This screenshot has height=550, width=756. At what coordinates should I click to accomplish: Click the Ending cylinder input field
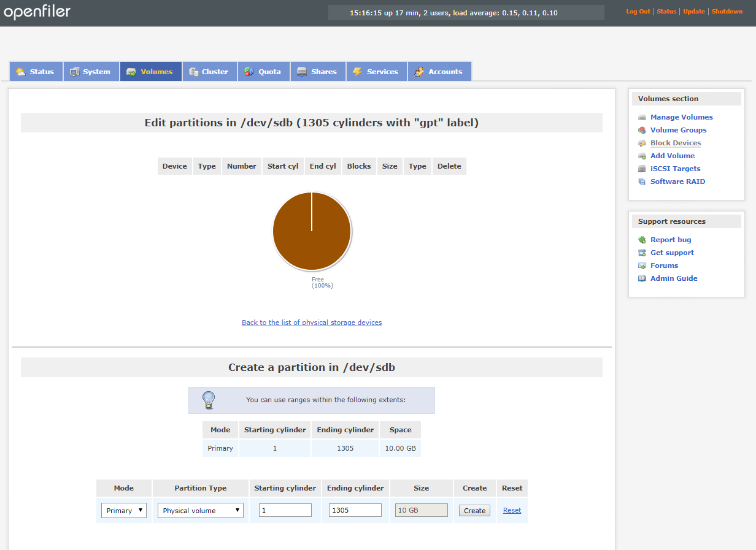click(355, 510)
